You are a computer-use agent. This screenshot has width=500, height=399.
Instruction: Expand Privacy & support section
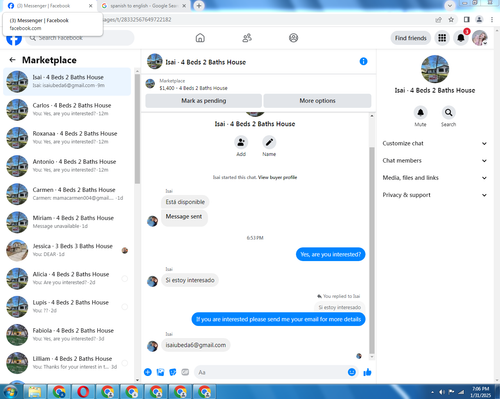tap(435, 195)
